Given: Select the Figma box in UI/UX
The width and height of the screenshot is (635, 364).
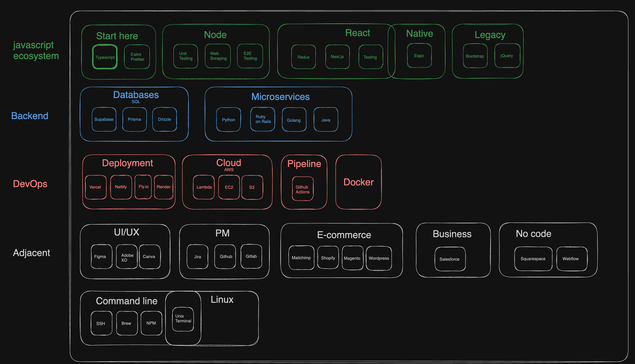Looking at the screenshot, I should point(101,257).
